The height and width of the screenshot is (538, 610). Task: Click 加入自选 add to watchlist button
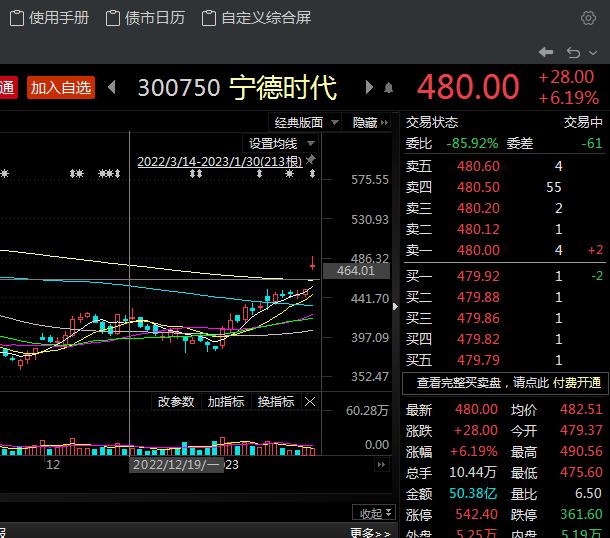click(x=61, y=88)
